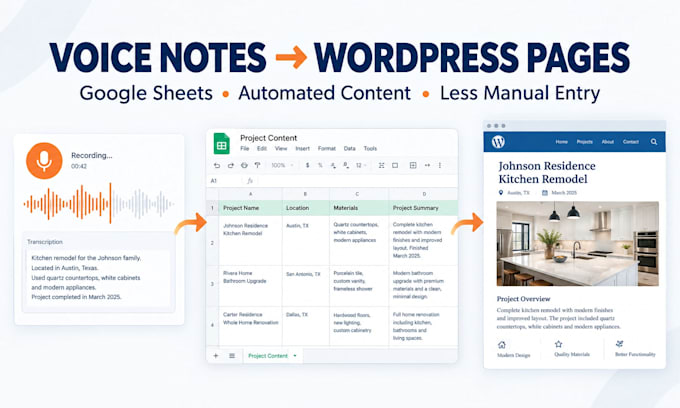Click the house icon above Modern Design

pos(502,345)
